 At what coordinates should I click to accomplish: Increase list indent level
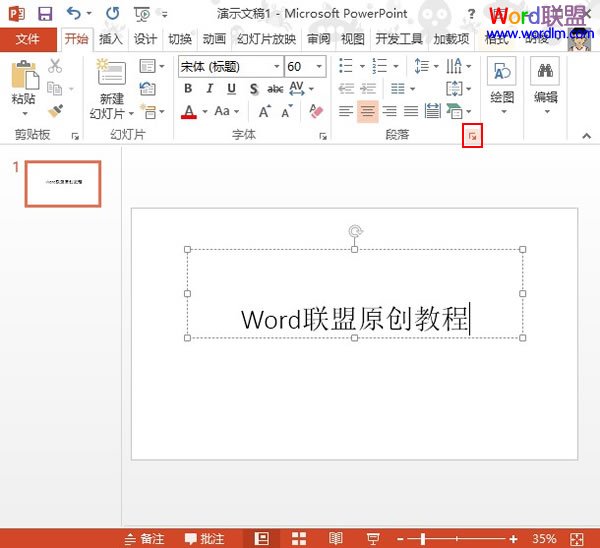(x=368, y=89)
